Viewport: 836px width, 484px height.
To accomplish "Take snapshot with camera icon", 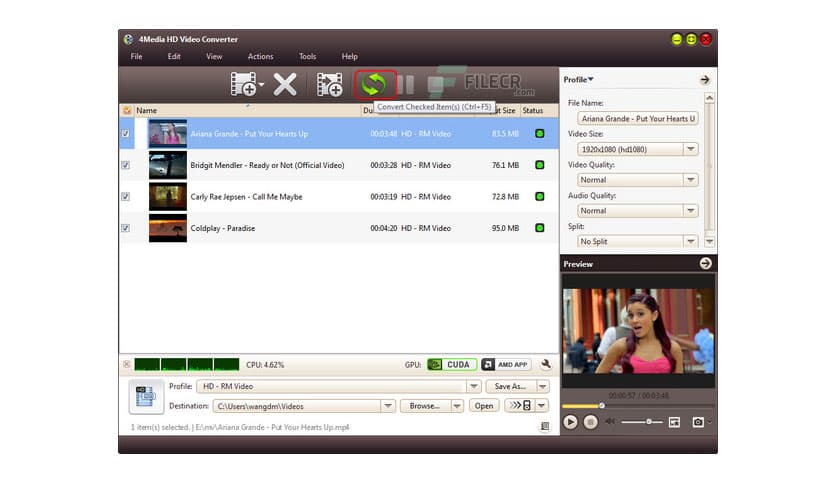I will [698, 422].
